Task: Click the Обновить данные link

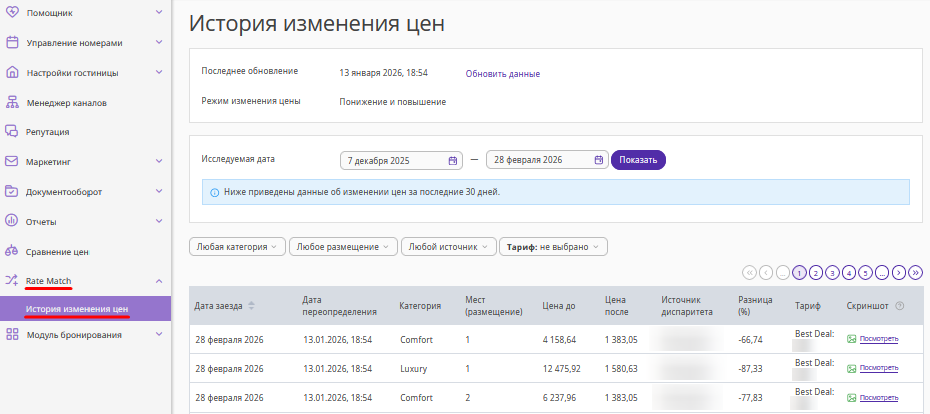Action: (x=502, y=74)
